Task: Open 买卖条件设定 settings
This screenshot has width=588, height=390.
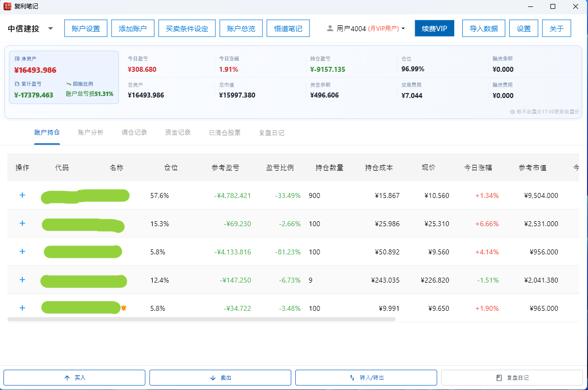Action: [187, 29]
